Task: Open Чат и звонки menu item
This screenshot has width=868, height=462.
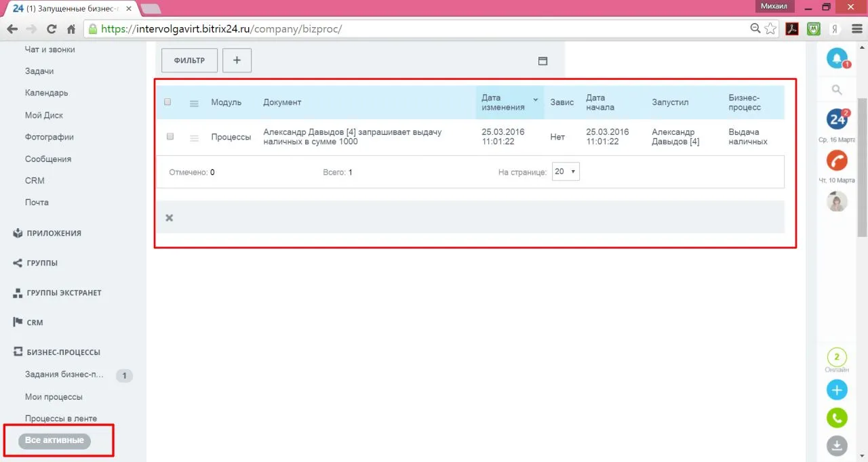Action: 50,49
